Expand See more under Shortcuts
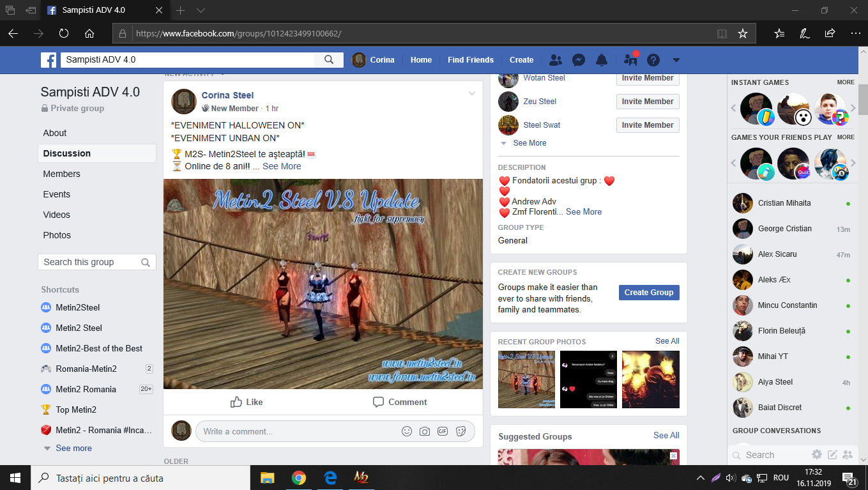Image resolution: width=868 pixels, height=490 pixels. 73,448
